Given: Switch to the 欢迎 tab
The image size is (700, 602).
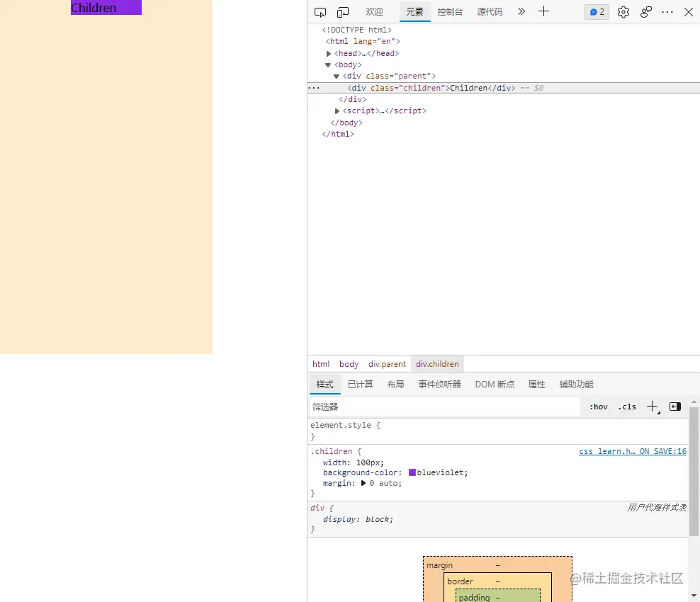Looking at the screenshot, I should coord(374,12).
